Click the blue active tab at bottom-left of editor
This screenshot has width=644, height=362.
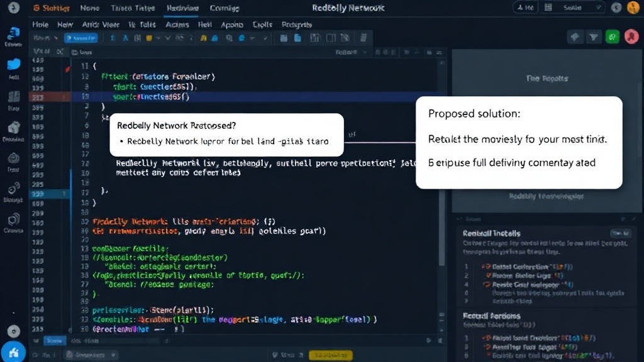(x=54, y=341)
